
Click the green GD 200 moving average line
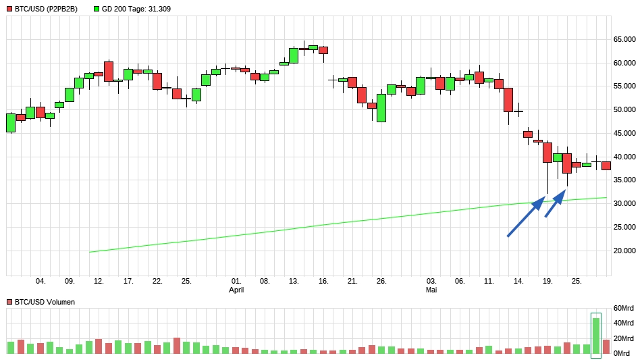point(348,222)
